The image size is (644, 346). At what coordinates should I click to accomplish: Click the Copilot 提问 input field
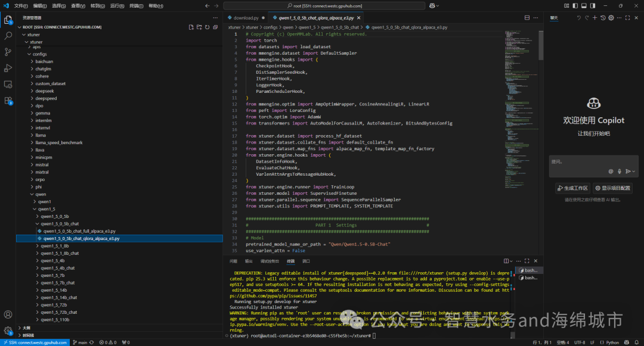[593, 166]
